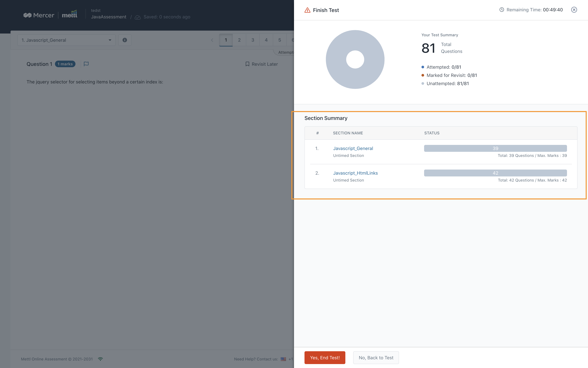Click the warning triangle icon
The width and height of the screenshot is (588, 368).
pos(307,10)
